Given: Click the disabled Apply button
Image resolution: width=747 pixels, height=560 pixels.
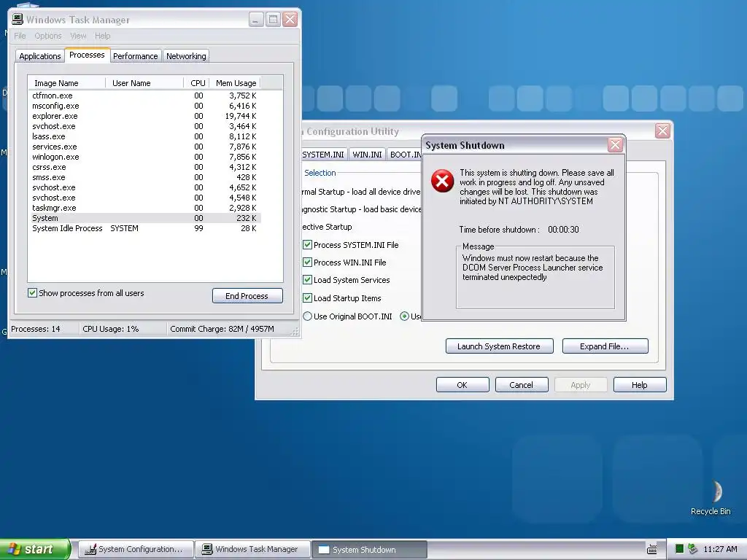Looking at the screenshot, I should (x=581, y=385).
